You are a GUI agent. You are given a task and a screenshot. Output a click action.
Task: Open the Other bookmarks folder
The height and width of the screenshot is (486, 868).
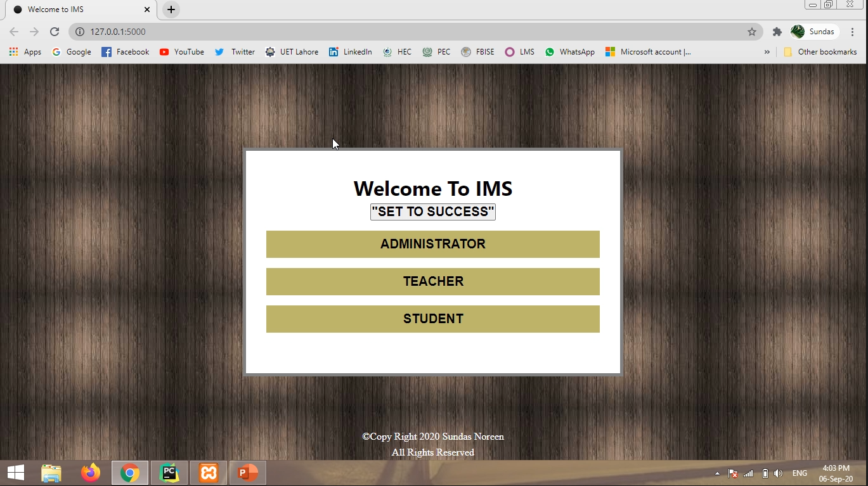point(820,52)
